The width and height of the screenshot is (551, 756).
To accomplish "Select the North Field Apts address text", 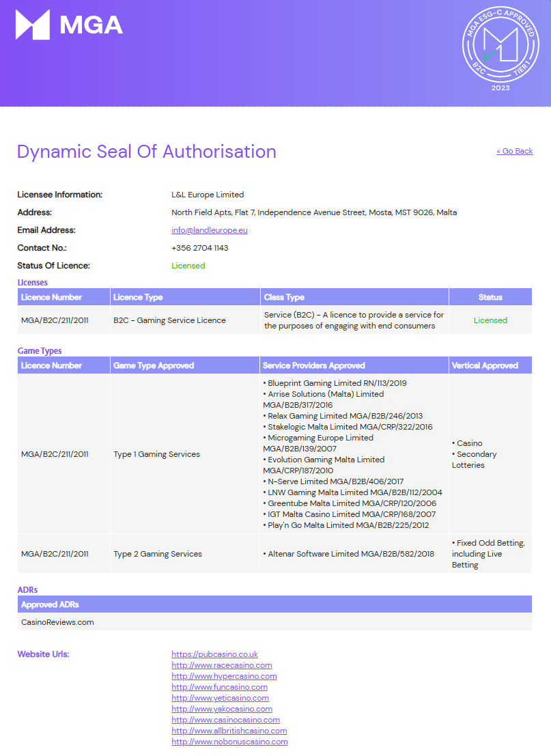I will pos(314,212).
